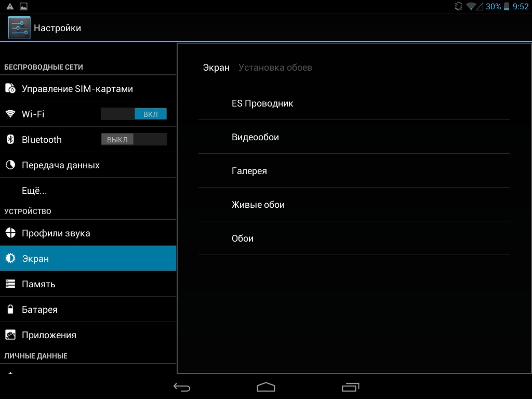
Task: Expand more wireless options via Ещё...
Action: point(34,191)
